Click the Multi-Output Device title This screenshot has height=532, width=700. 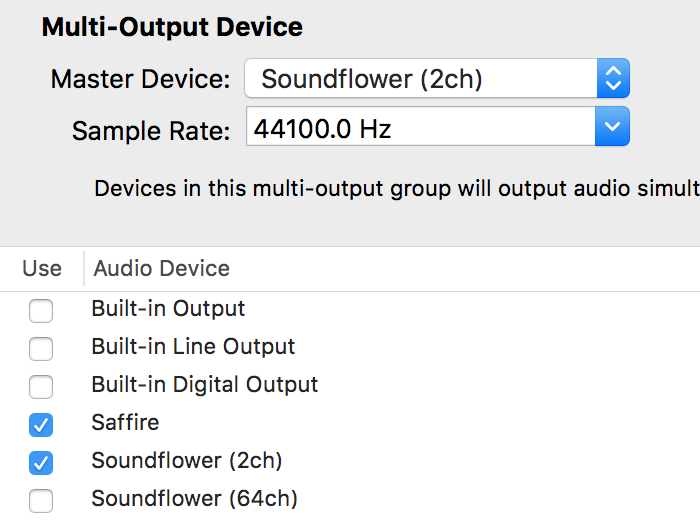click(172, 27)
